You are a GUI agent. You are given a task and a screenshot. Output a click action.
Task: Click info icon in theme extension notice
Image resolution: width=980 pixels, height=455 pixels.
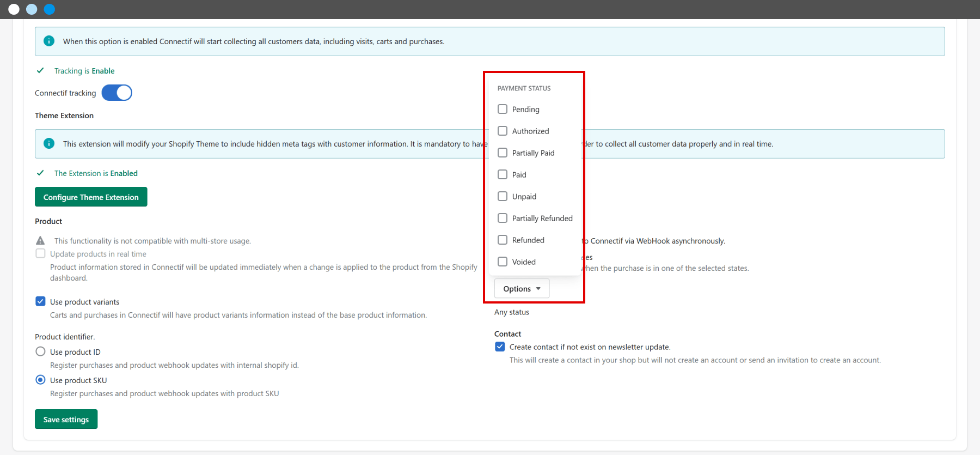click(49, 143)
